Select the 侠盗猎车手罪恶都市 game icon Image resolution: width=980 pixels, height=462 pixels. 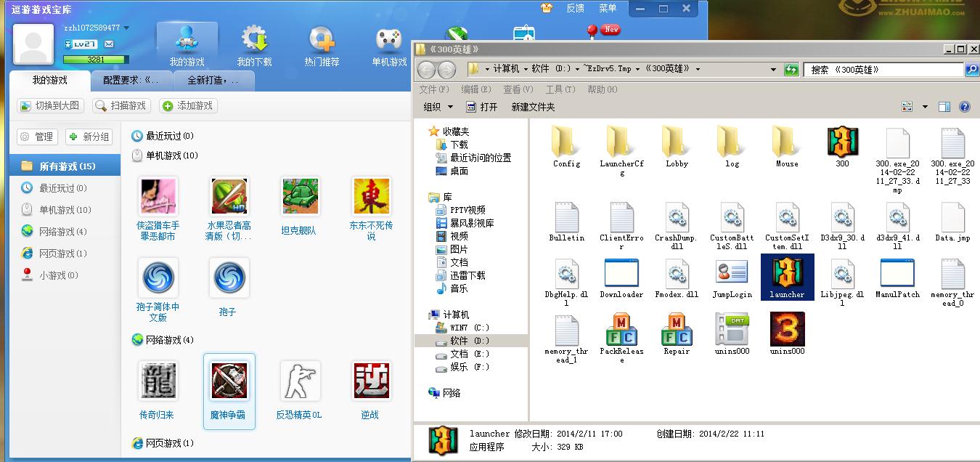(158, 196)
